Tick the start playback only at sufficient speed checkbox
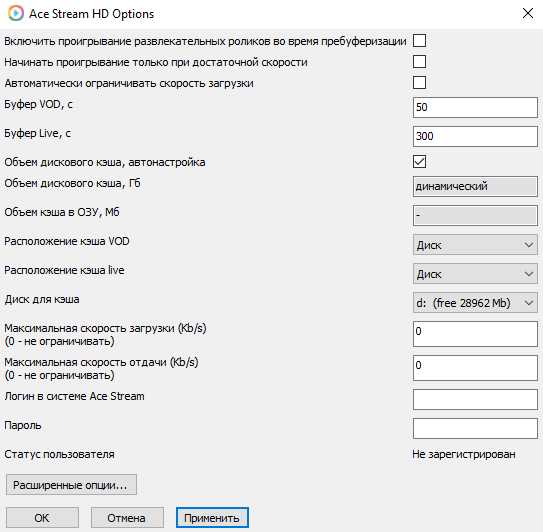The width and height of the screenshot is (543, 532). (x=419, y=62)
